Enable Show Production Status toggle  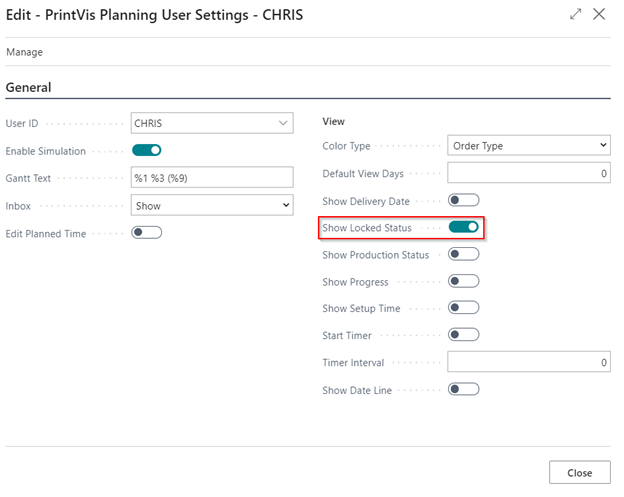pyautogui.click(x=464, y=254)
